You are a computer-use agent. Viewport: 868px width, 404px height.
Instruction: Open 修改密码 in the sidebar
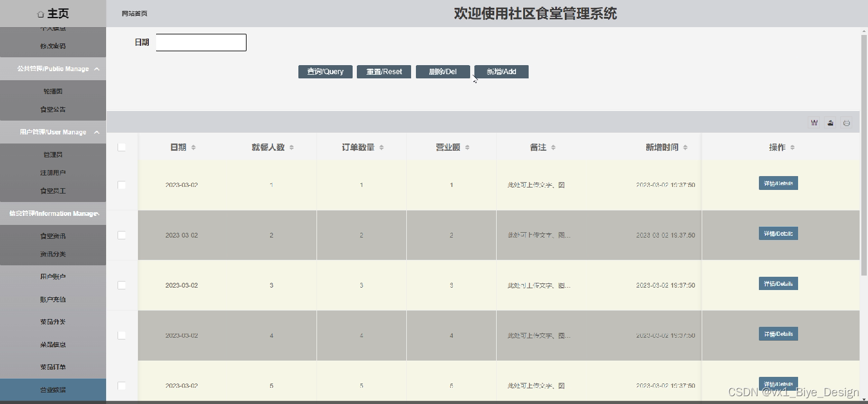point(53,46)
